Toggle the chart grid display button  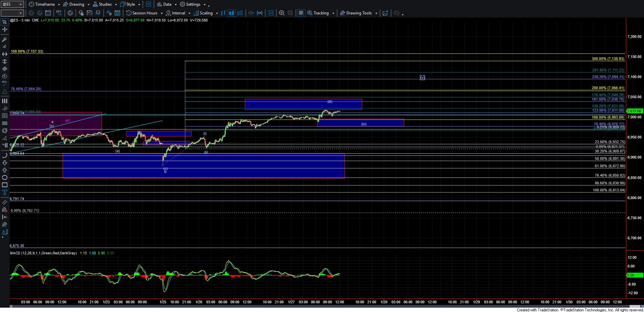(x=301, y=13)
